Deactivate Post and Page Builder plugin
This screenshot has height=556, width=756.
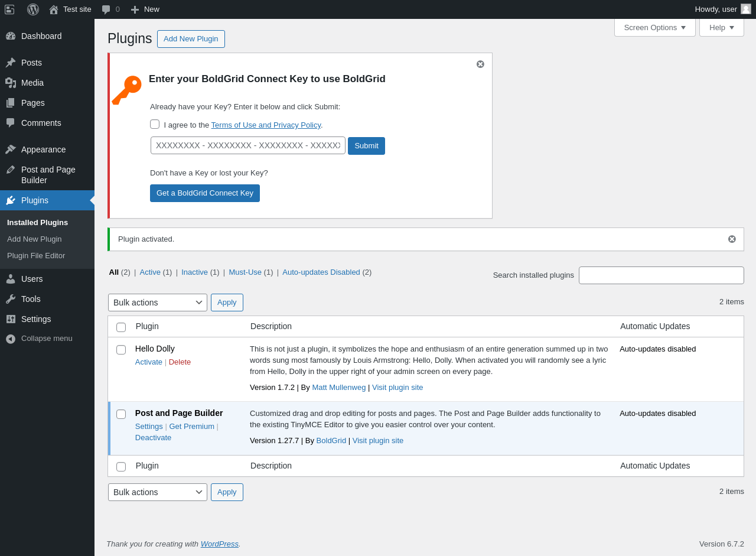[x=153, y=437]
